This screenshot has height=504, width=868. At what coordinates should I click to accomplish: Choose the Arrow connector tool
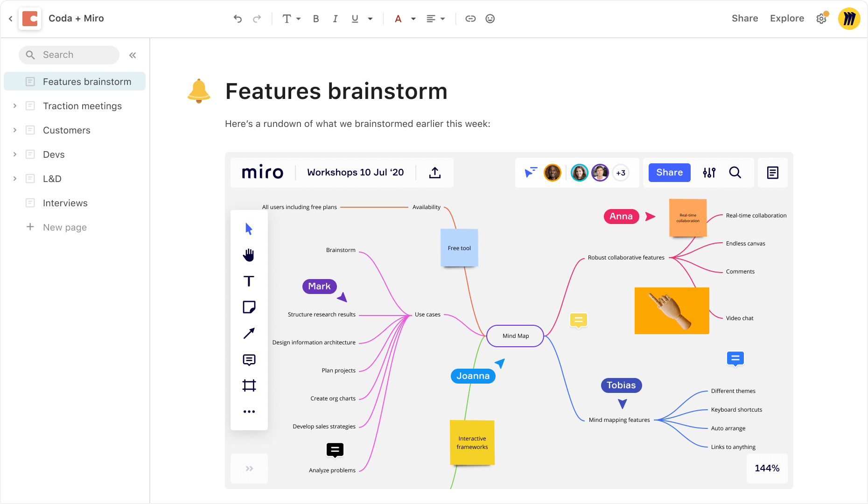249,333
